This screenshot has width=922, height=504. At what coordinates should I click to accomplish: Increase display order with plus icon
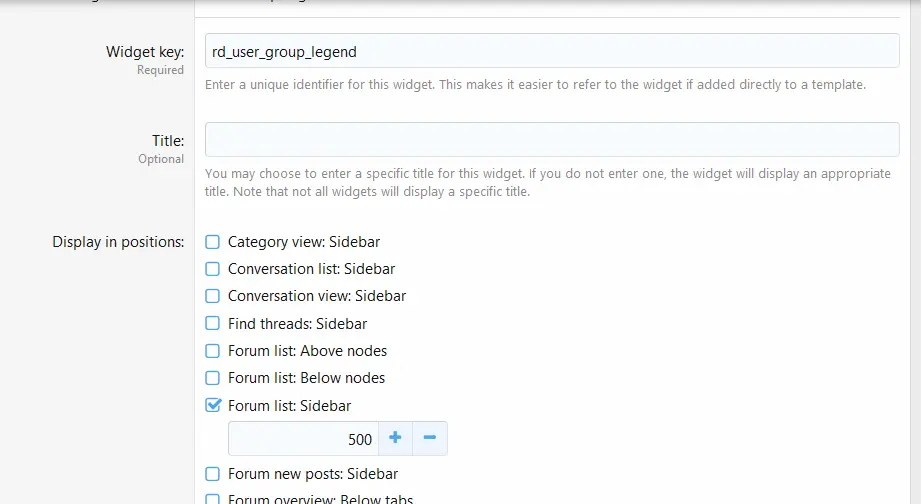tap(395, 438)
